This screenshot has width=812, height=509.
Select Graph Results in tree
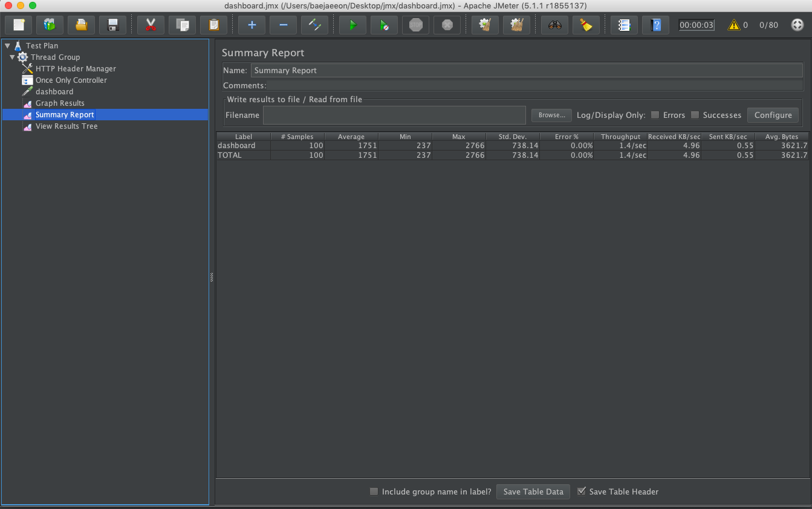pyautogui.click(x=60, y=103)
